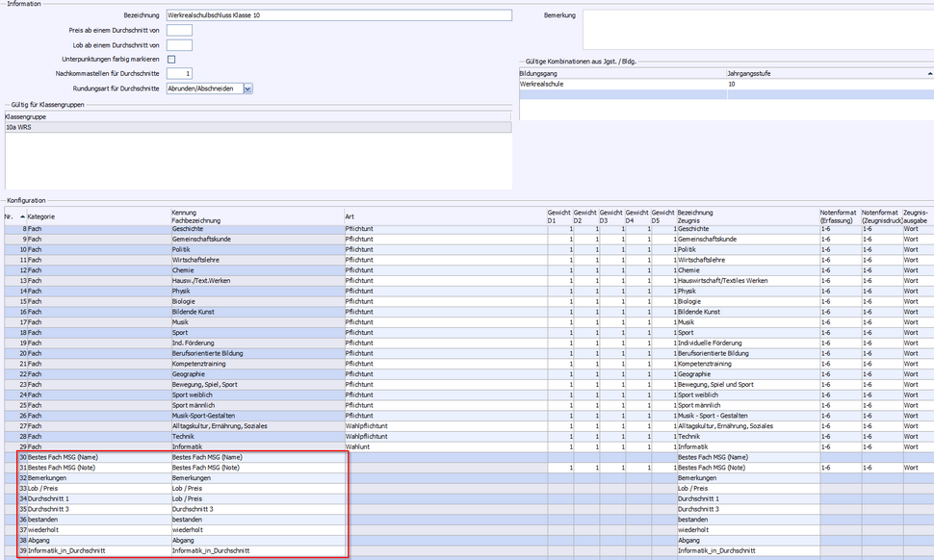Select the Informatik_in_Durchschnitt row

coord(96,551)
